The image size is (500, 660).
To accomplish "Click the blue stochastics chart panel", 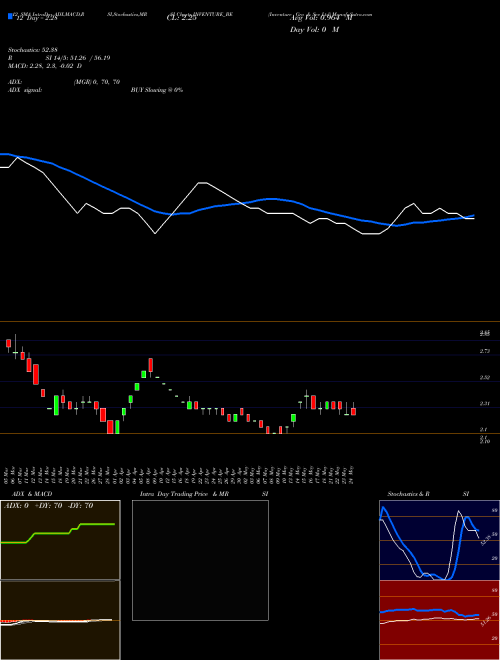I will tap(439, 540).
